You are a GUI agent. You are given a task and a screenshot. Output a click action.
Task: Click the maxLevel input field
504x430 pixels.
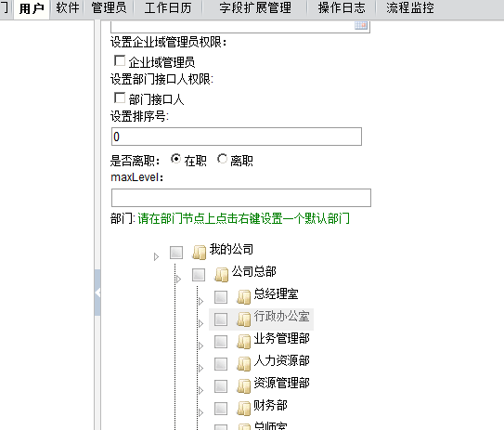241,198
